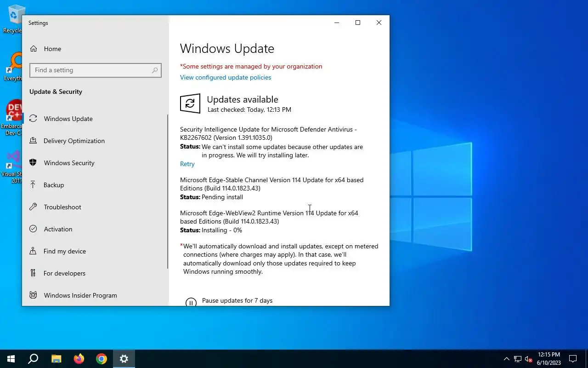
Task: Open Activation settings page
Action: (95, 229)
